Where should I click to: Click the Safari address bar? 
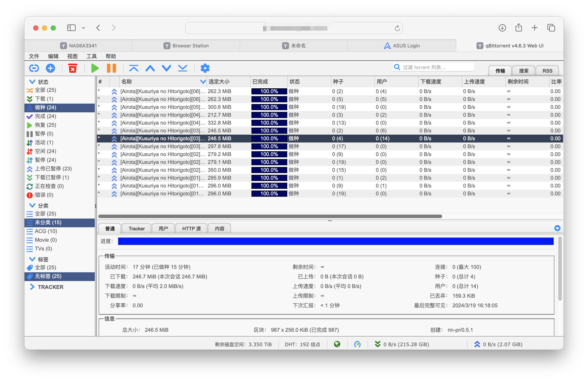click(x=294, y=28)
